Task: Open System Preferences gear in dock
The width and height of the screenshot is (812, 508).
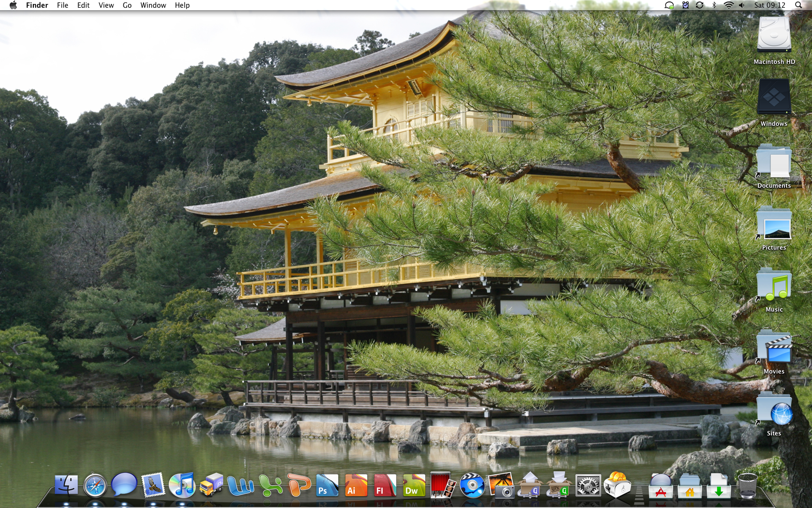Action: pos(588,485)
